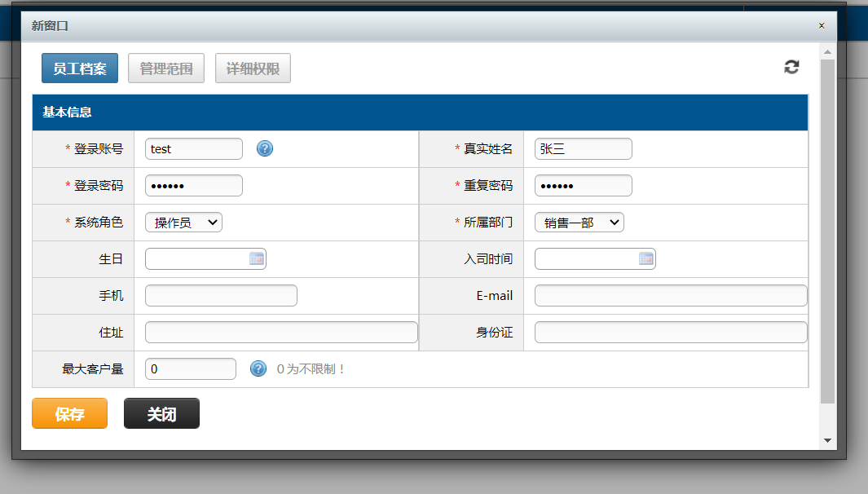Open the 详细权限 tab
Viewport: 868px width, 494px height.
coord(253,68)
